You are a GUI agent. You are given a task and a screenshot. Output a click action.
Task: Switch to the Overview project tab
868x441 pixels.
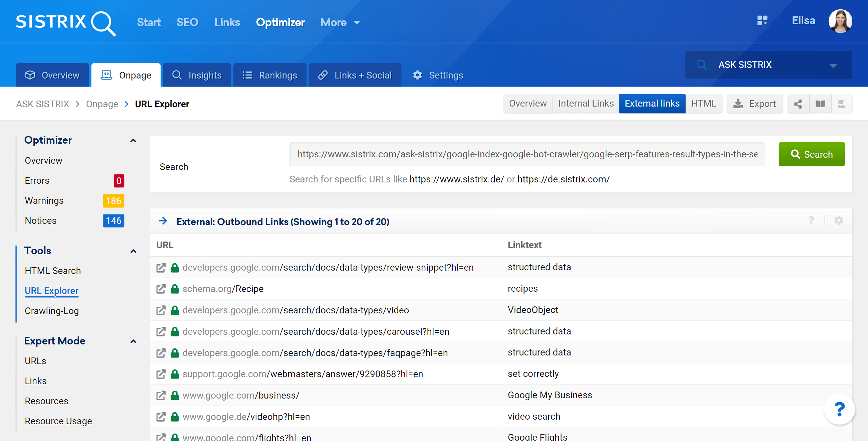pyautogui.click(x=52, y=75)
